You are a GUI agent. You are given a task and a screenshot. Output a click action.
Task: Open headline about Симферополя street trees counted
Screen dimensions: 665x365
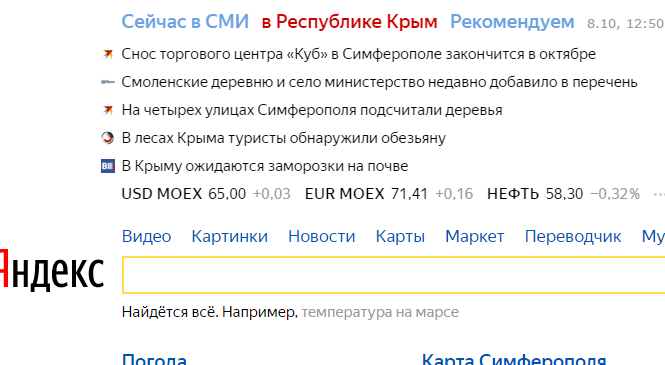[312, 110]
